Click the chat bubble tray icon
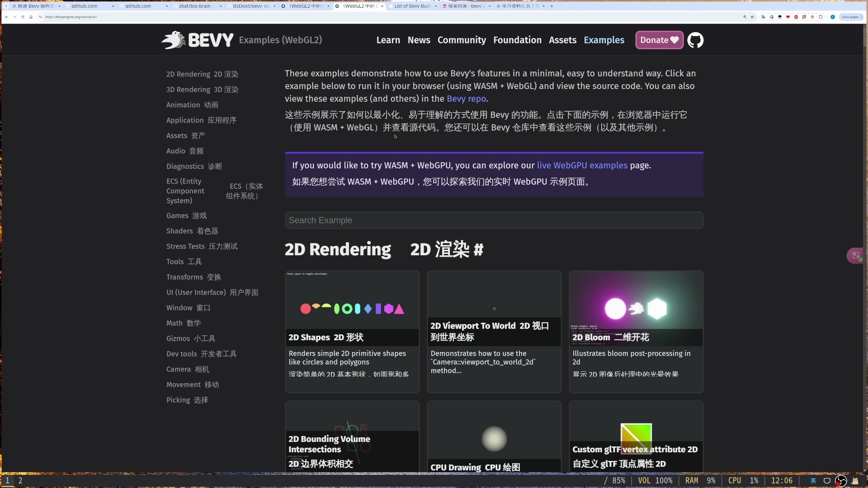This screenshot has height=488, width=868. tap(827, 481)
